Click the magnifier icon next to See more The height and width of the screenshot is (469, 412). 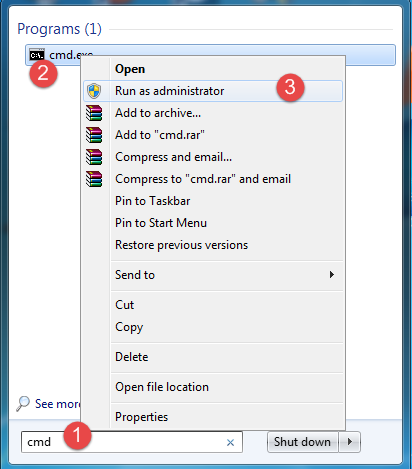pyautogui.click(x=23, y=404)
